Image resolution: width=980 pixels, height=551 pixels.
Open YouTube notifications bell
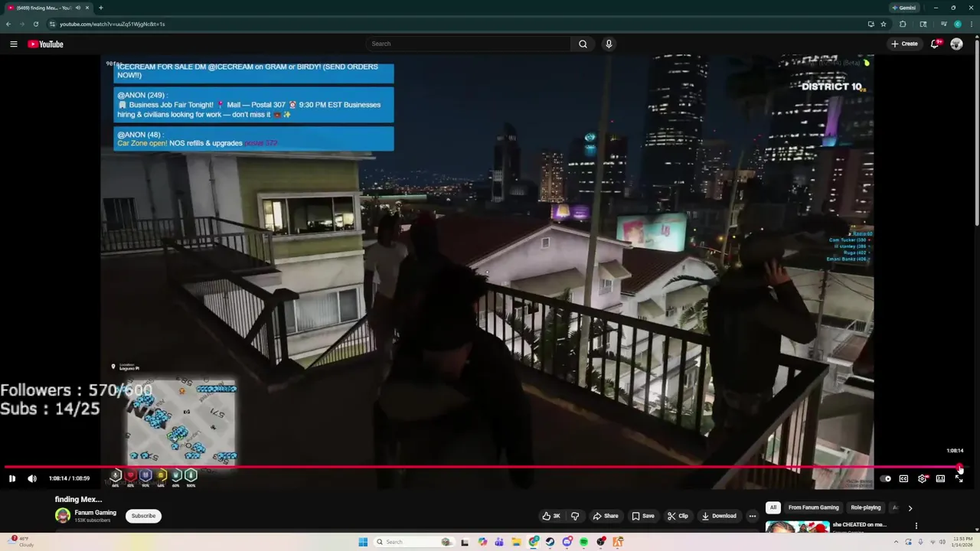935,44
